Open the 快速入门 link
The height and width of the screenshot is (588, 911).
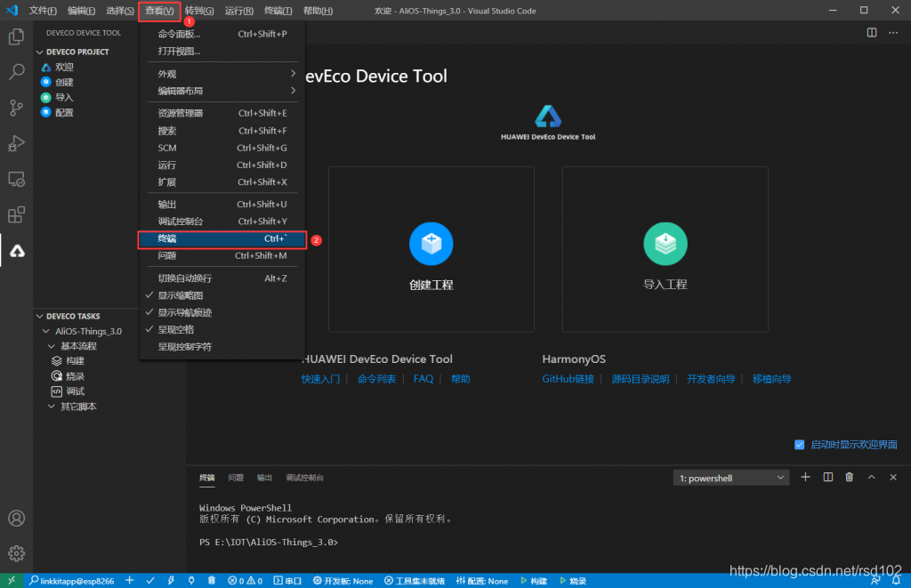pyautogui.click(x=320, y=379)
